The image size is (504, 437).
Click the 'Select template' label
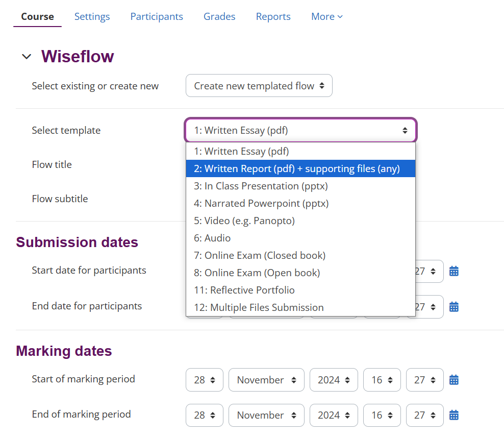pos(66,130)
